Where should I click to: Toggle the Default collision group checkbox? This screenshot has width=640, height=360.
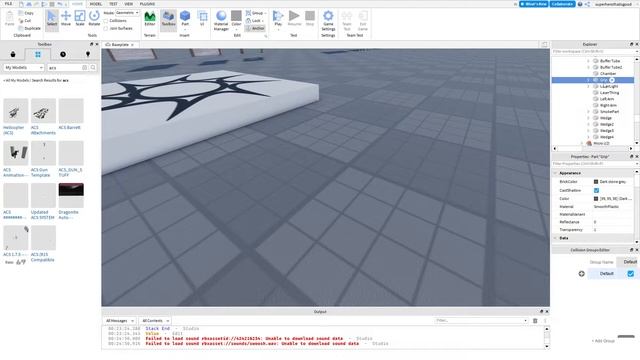pos(631,273)
